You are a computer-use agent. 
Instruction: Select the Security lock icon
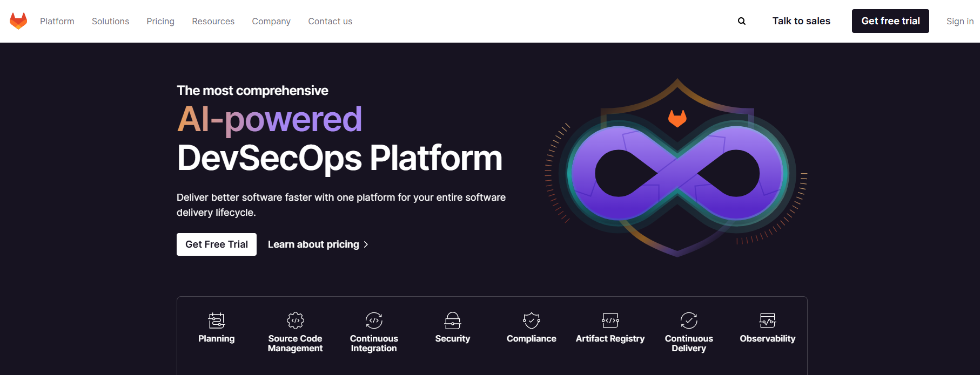[x=453, y=321]
